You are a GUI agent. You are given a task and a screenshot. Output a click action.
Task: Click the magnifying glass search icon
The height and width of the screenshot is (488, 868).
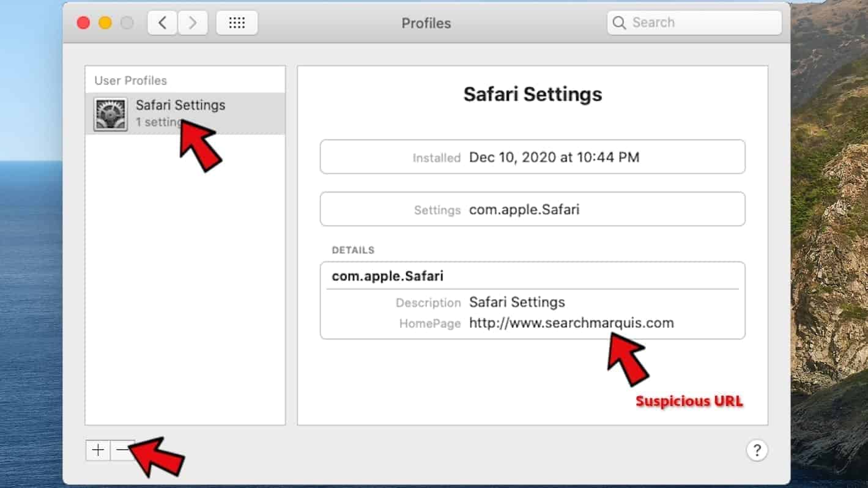pos(619,23)
